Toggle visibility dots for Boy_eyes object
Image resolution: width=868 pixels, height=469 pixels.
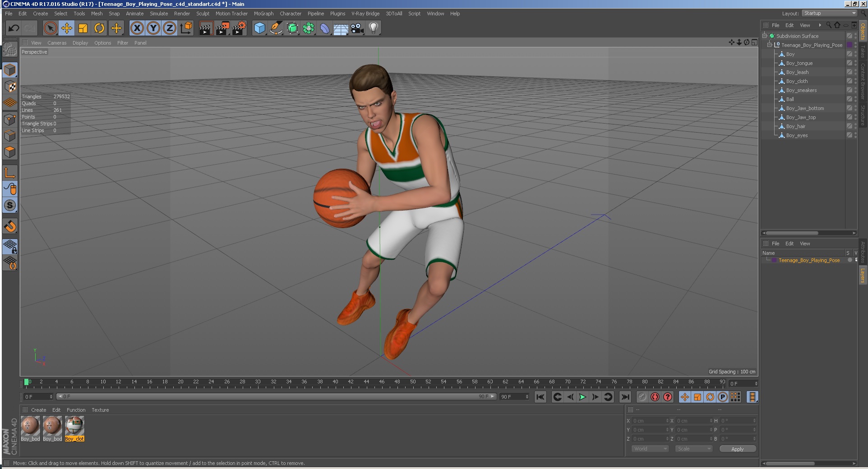(x=855, y=135)
